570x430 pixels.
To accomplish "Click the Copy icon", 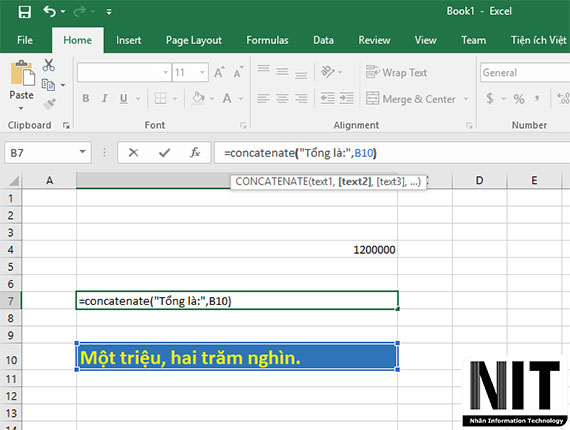I will click(48, 85).
